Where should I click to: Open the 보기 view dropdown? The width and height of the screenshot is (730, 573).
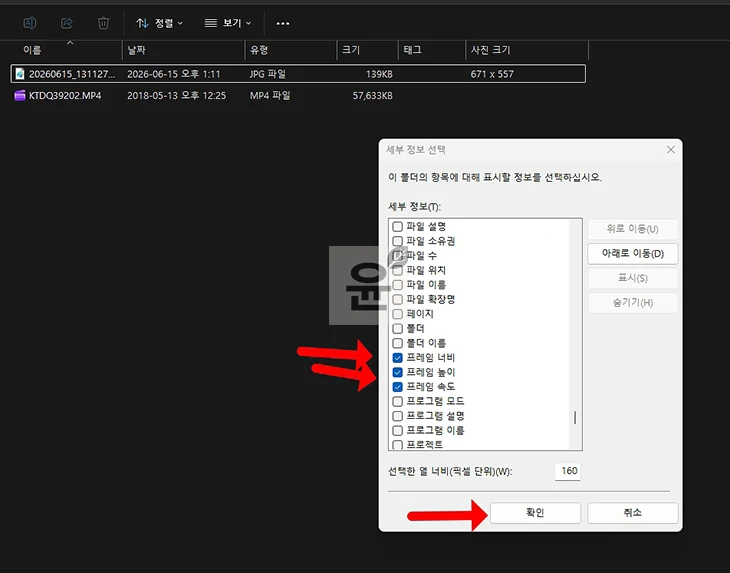coord(228,23)
